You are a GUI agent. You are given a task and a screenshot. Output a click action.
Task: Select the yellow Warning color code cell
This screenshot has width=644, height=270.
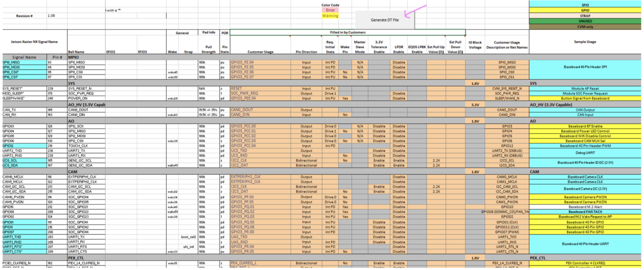pos(330,16)
